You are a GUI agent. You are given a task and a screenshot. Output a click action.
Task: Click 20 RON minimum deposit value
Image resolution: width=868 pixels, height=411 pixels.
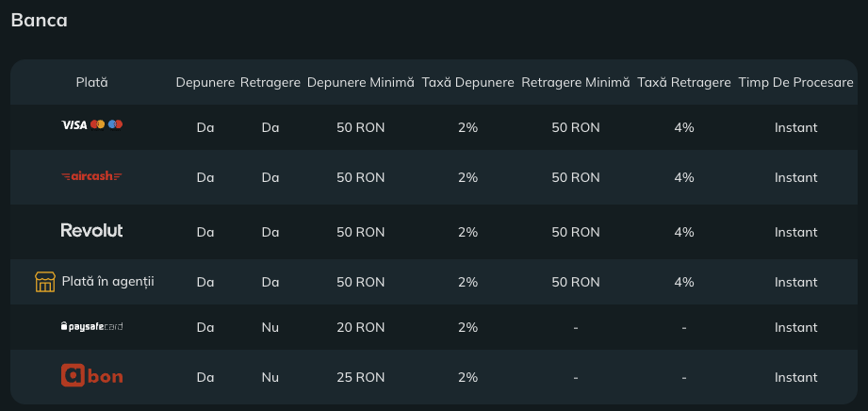pyautogui.click(x=360, y=327)
